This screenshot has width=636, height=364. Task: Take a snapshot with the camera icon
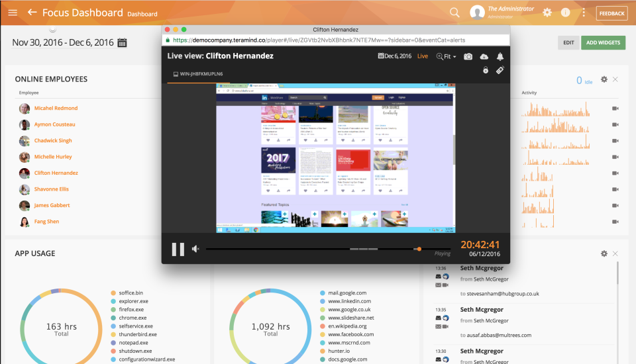[468, 57]
